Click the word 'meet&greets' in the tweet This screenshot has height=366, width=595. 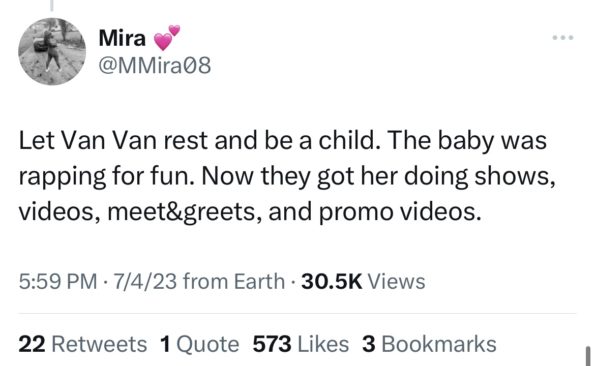[x=182, y=212]
